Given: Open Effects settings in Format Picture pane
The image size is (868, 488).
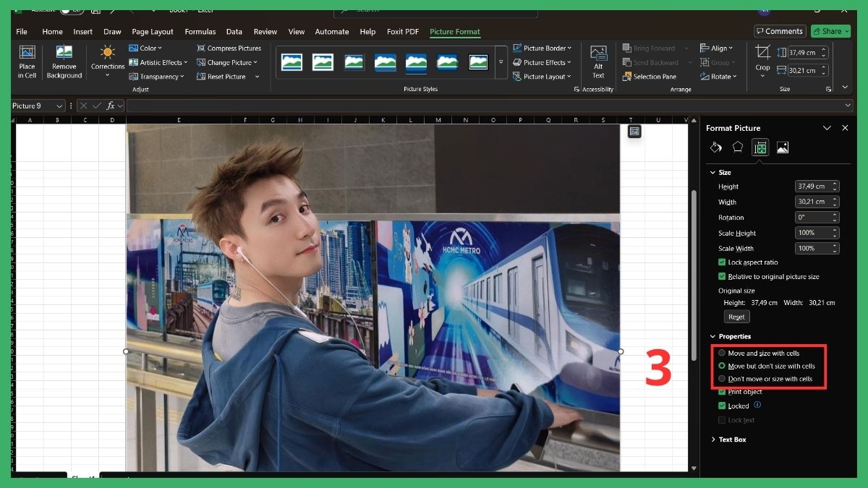Looking at the screenshot, I should click(x=738, y=147).
